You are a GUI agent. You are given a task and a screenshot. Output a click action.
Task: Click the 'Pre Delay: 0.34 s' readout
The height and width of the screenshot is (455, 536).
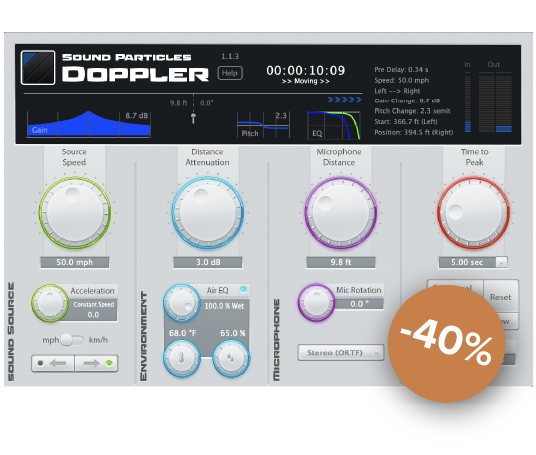tap(401, 70)
